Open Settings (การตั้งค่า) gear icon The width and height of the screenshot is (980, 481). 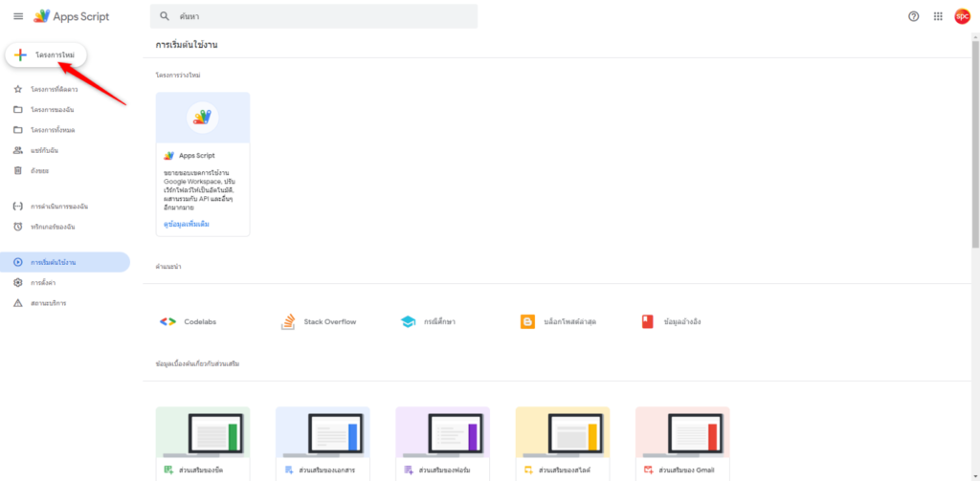click(x=18, y=283)
